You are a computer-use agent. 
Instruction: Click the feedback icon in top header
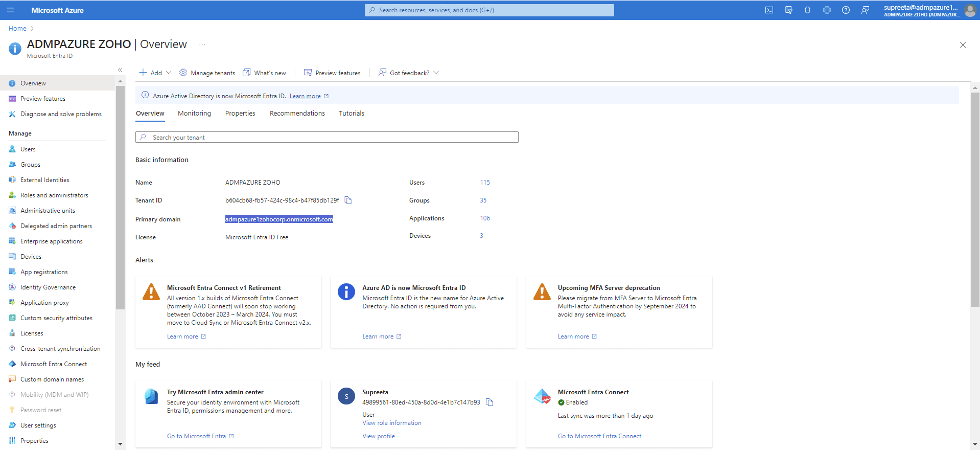tap(865, 10)
